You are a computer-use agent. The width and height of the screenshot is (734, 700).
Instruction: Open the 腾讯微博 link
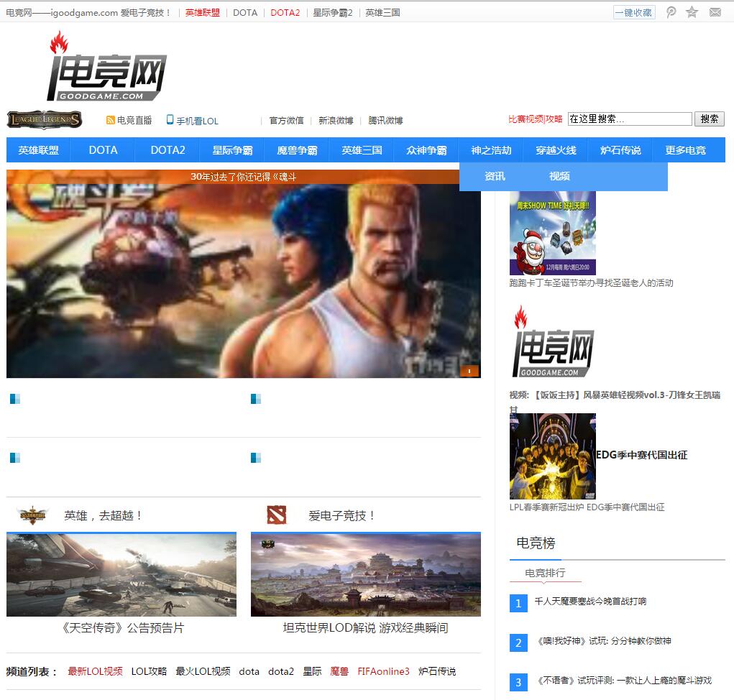(385, 120)
